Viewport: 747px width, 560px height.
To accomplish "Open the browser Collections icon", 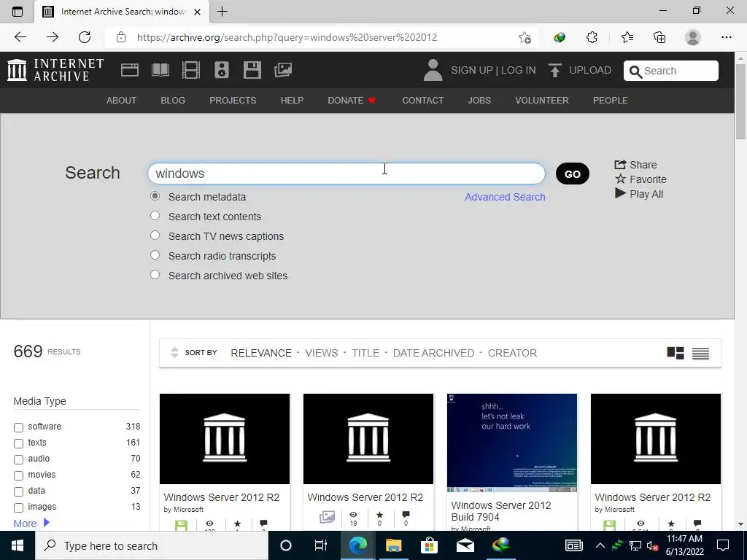I will pyautogui.click(x=659, y=37).
